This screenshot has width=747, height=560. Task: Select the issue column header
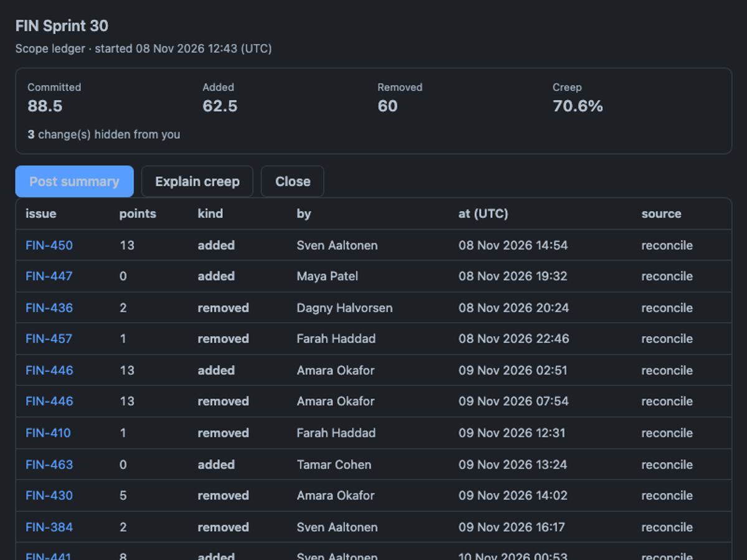[x=41, y=213]
